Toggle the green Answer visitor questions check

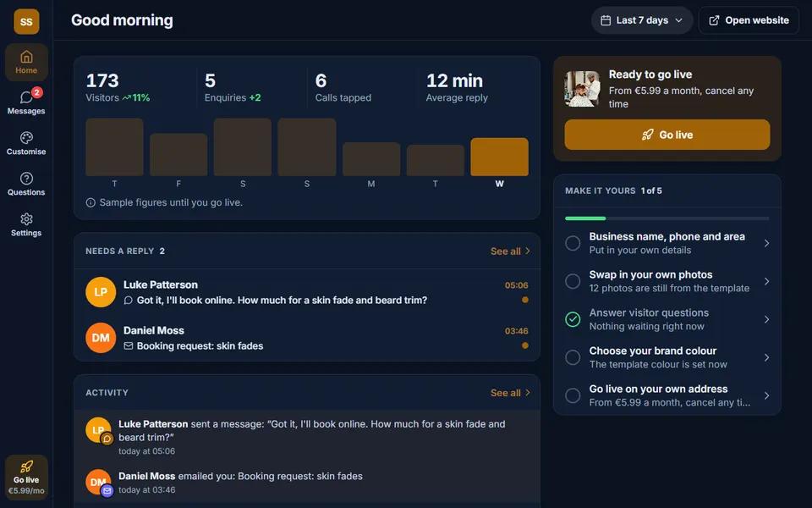coord(573,319)
